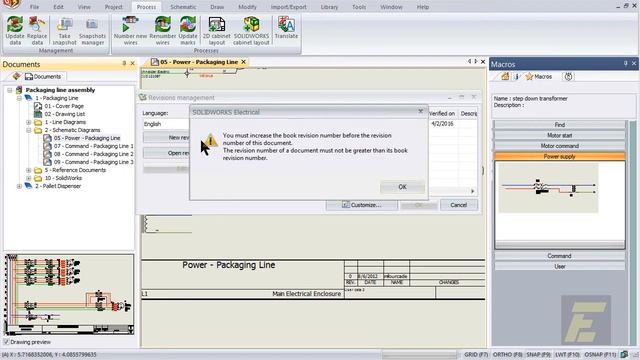Open the Command macro group
The height and width of the screenshot is (360, 640).
coord(559,256)
